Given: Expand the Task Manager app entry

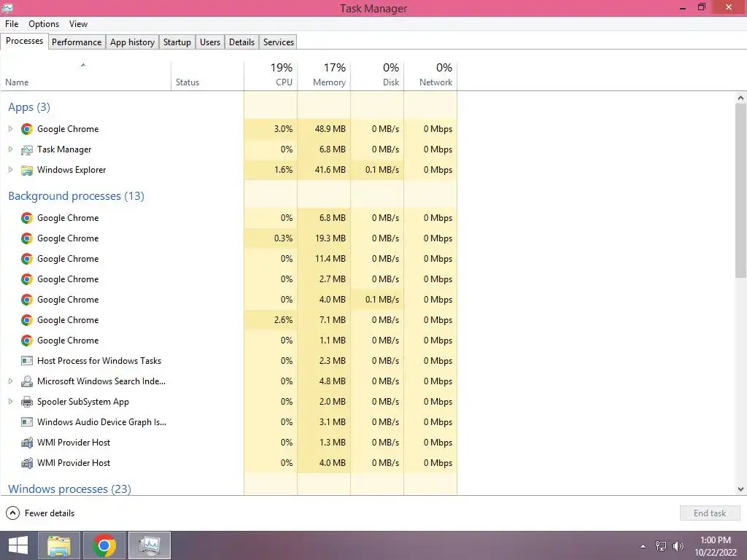Looking at the screenshot, I should [10, 149].
